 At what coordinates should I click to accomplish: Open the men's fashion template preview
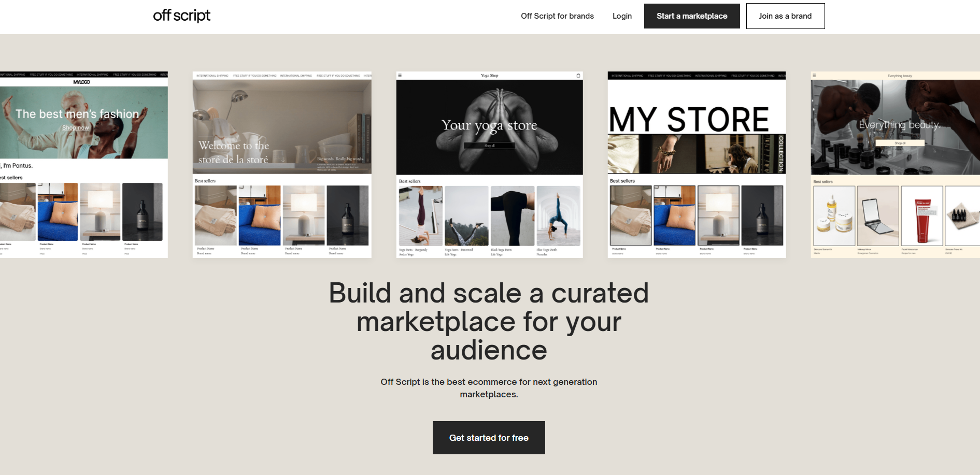pyautogui.click(x=84, y=165)
